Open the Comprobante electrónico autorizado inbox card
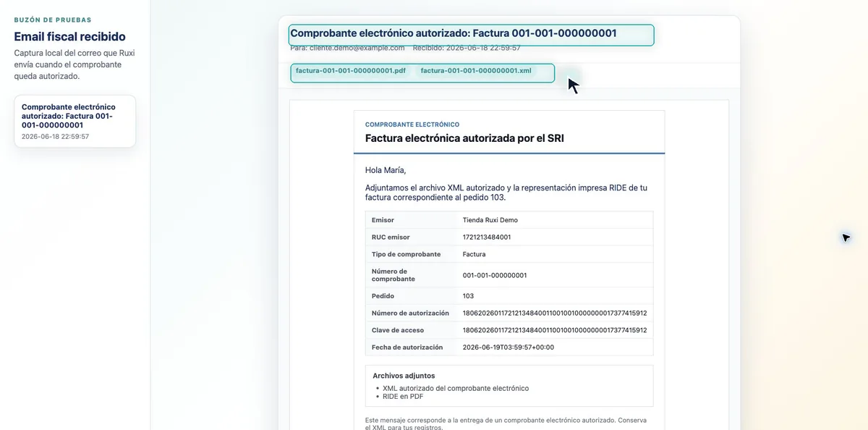868x430 pixels. [75, 121]
